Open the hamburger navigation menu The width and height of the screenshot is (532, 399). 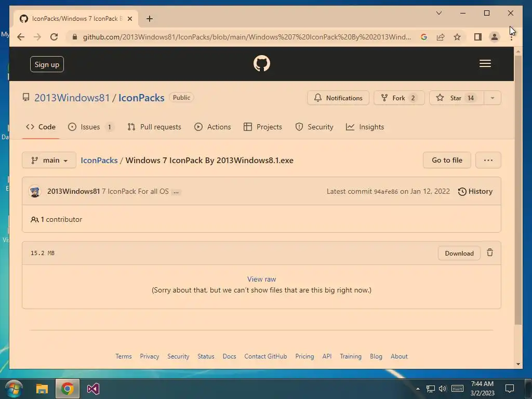485,63
